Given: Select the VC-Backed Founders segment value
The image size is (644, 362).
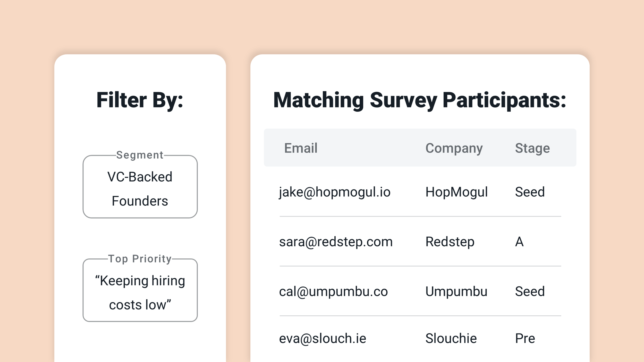Looking at the screenshot, I should (x=140, y=189).
